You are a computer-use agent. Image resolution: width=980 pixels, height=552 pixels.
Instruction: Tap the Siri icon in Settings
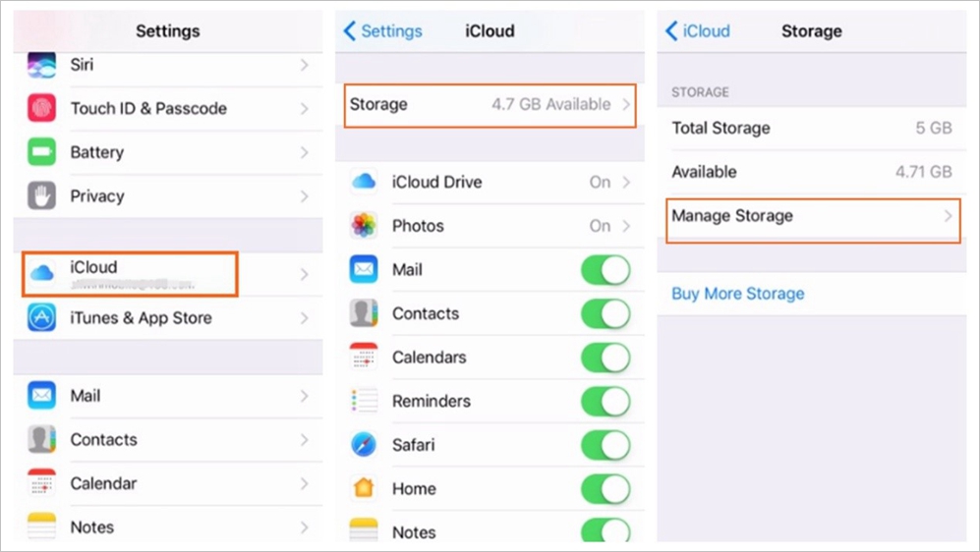(42, 66)
